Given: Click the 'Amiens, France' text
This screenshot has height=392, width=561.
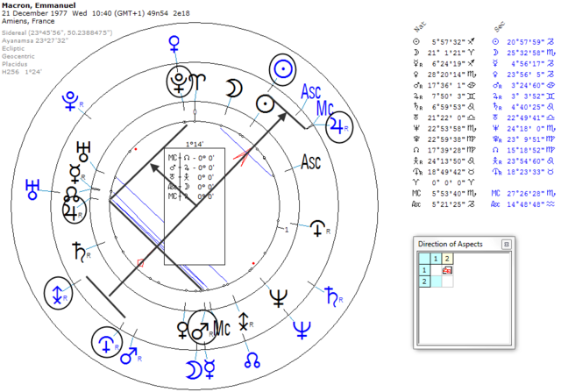Looking at the screenshot, I should [28, 21].
